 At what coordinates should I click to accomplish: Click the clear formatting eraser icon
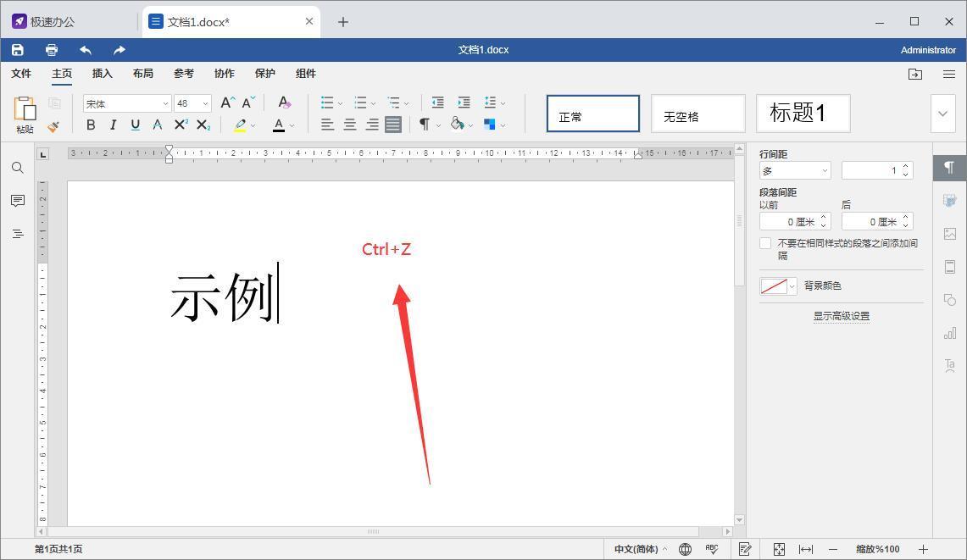pos(284,103)
